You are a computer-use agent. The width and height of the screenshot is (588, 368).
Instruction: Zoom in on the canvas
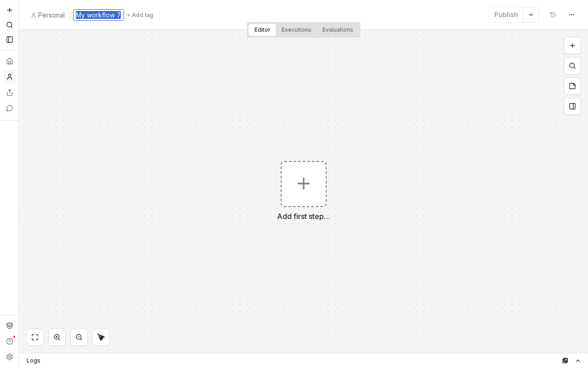pyautogui.click(x=57, y=337)
